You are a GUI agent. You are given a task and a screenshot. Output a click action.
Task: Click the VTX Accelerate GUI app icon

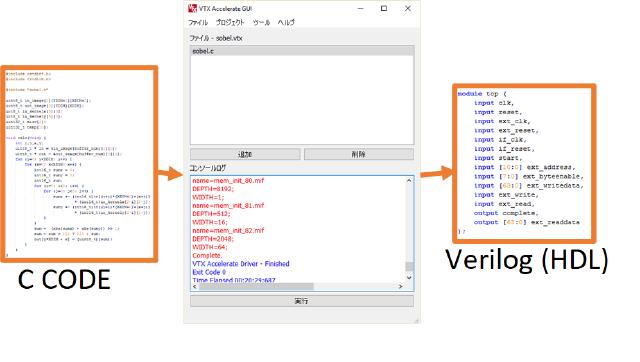[x=192, y=8]
